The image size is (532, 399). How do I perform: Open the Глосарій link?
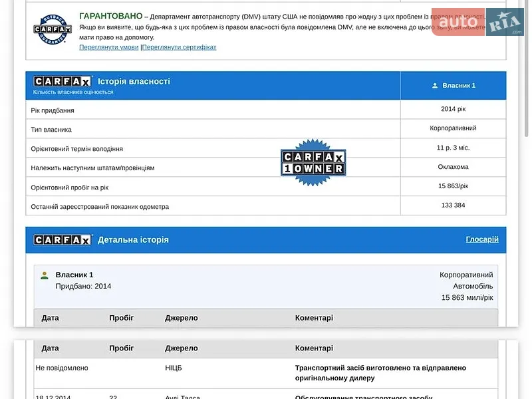(x=482, y=239)
